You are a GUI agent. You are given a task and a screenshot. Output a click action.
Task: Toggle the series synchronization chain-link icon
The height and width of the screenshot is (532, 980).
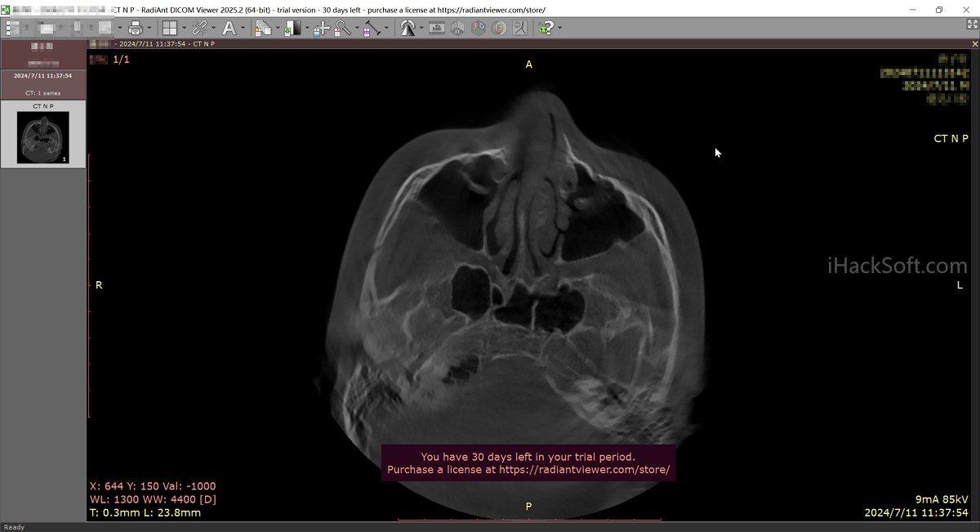point(199,28)
